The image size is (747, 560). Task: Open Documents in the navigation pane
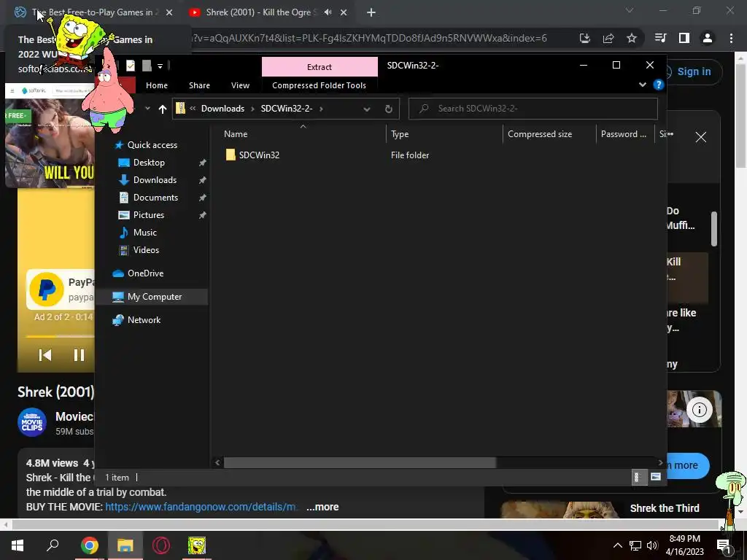point(155,198)
